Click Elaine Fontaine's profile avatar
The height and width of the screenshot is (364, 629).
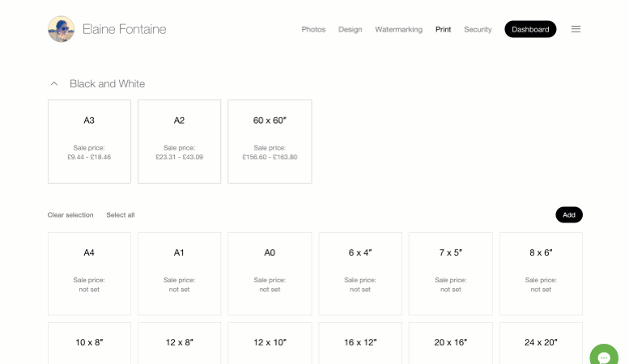tap(61, 29)
